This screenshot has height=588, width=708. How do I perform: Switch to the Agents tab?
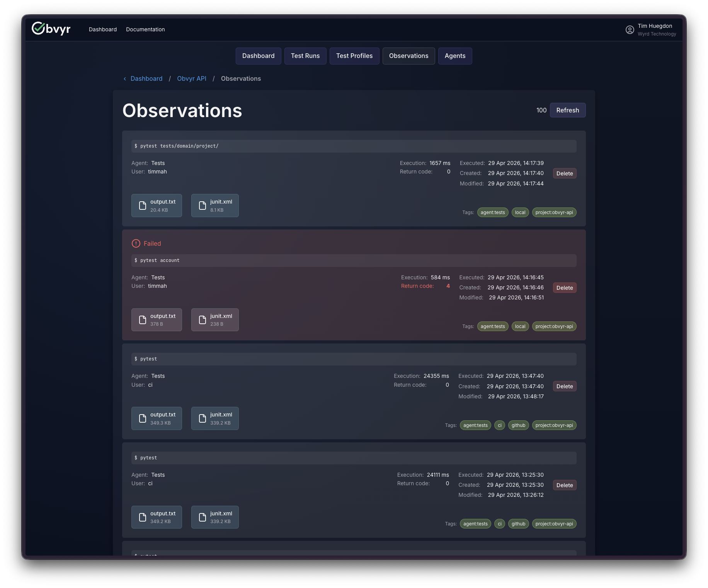455,56
